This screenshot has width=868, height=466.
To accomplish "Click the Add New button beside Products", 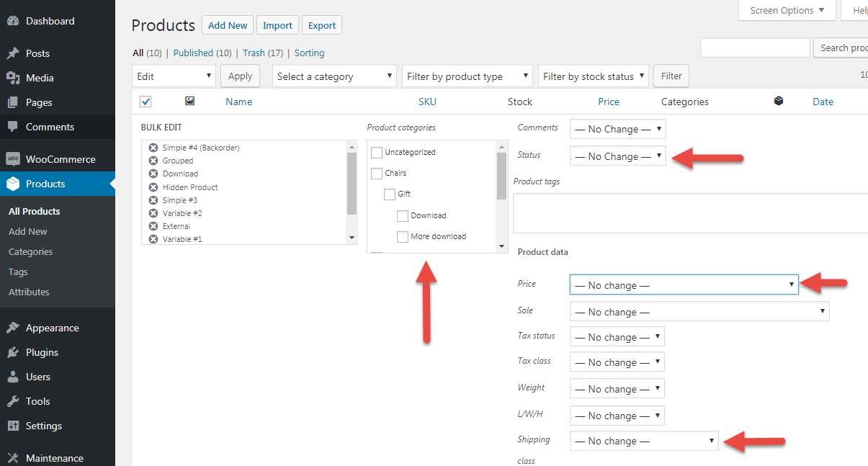I will tap(228, 25).
